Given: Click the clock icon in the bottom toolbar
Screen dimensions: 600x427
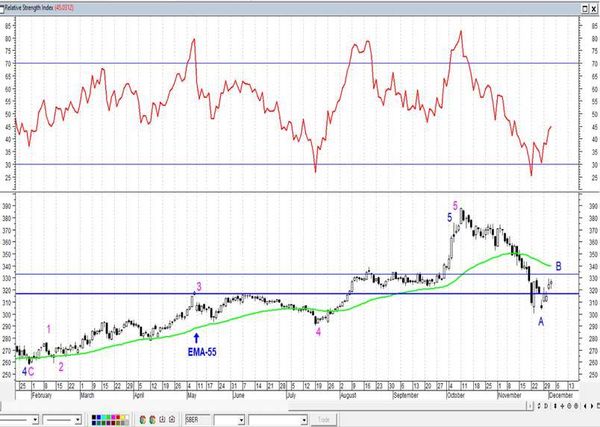Looking at the screenshot, I should coord(162,420).
